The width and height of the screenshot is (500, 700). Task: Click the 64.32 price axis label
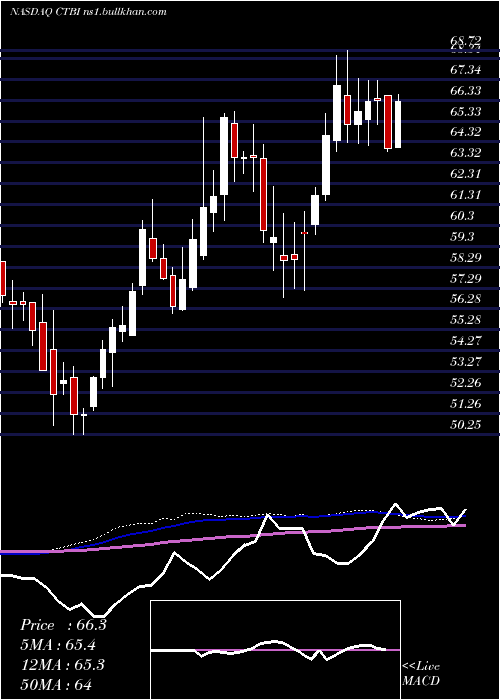tap(466, 132)
